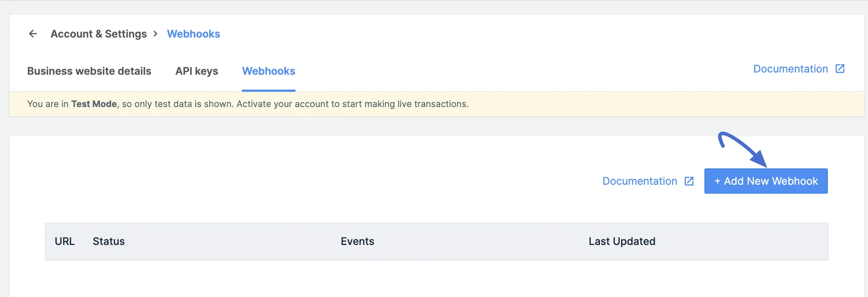Click the external-link icon near Add New Webhook
Viewport: 868px width, 297px height.
point(690,181)
